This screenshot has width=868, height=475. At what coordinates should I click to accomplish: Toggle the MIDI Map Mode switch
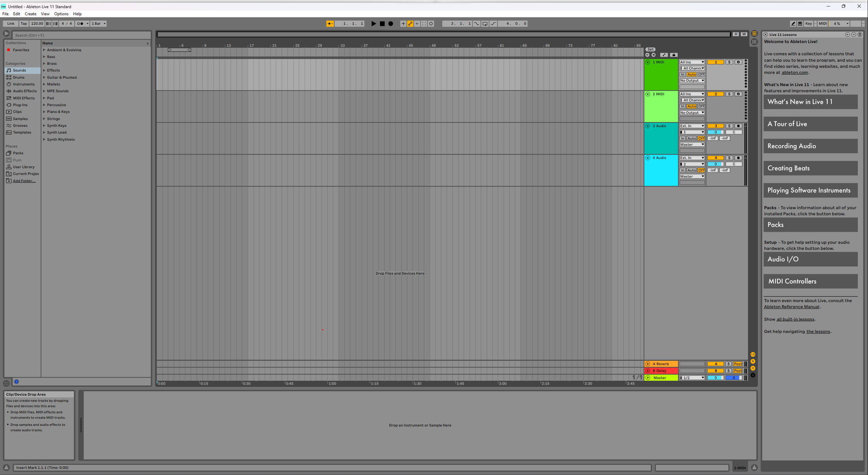[x=823, y=24]
